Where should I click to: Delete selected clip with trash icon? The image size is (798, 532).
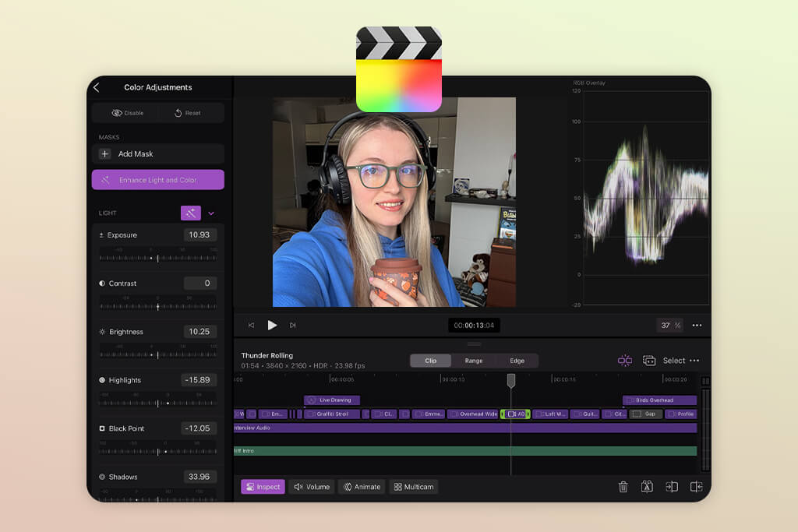point(623,487)
